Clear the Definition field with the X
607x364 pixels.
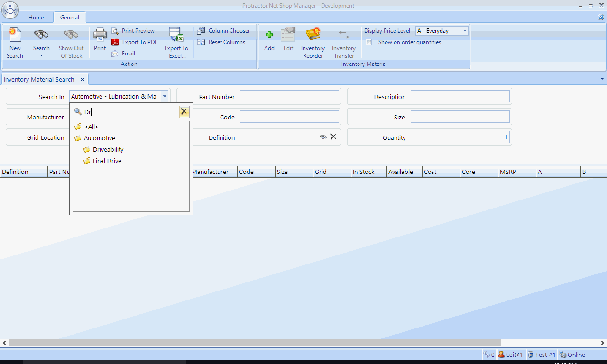(333, 137)
